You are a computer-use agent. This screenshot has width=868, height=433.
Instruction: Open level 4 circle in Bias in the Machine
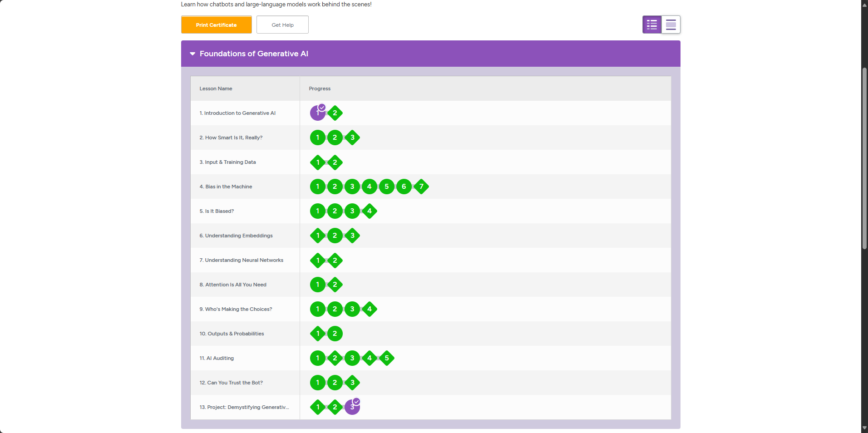(370, 187)
